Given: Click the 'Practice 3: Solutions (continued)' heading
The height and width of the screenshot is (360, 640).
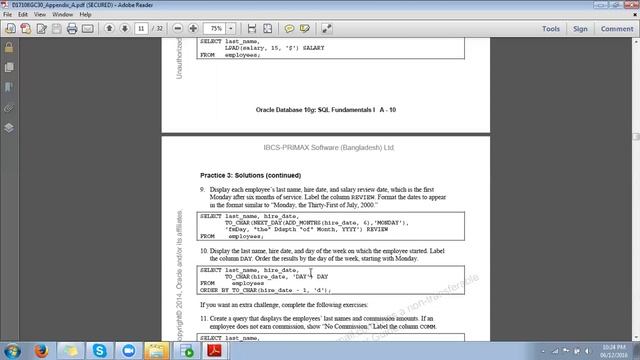Looking at the screenshot, I should [x=251, y=176].
